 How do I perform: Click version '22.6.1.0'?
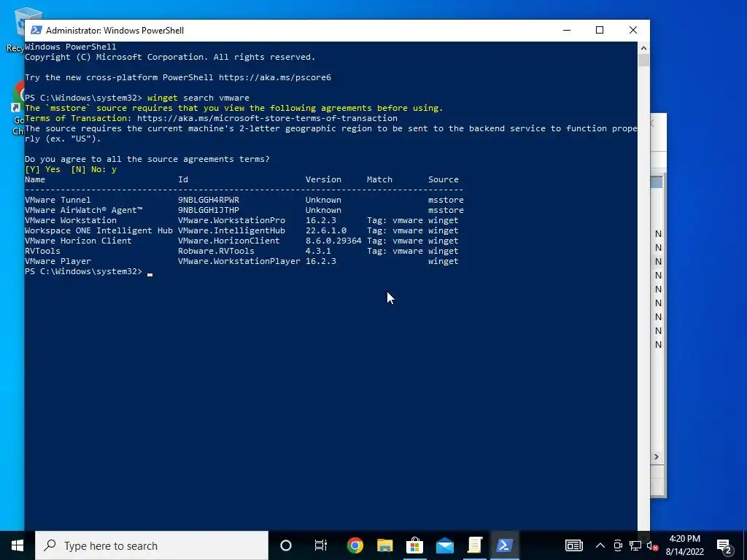coord(326,230)
